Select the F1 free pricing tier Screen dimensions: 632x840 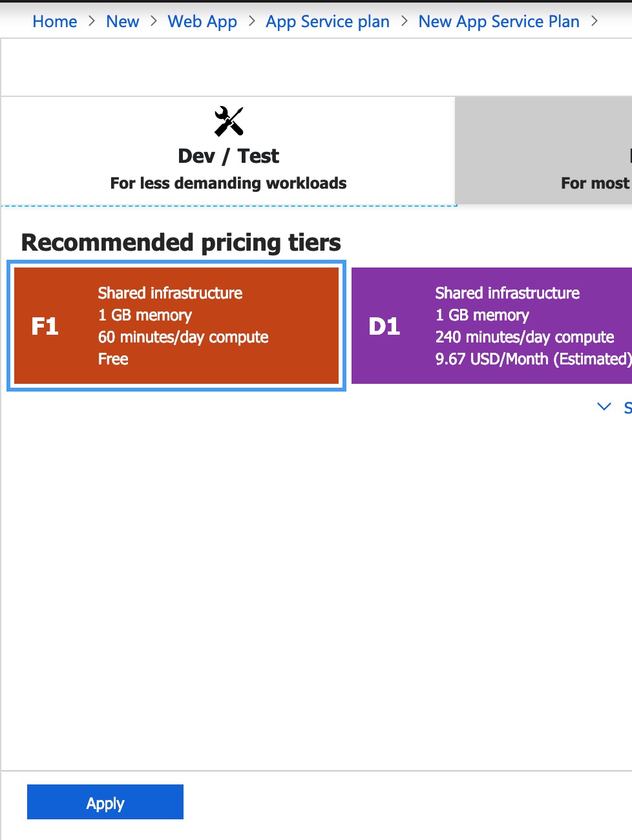176,326
